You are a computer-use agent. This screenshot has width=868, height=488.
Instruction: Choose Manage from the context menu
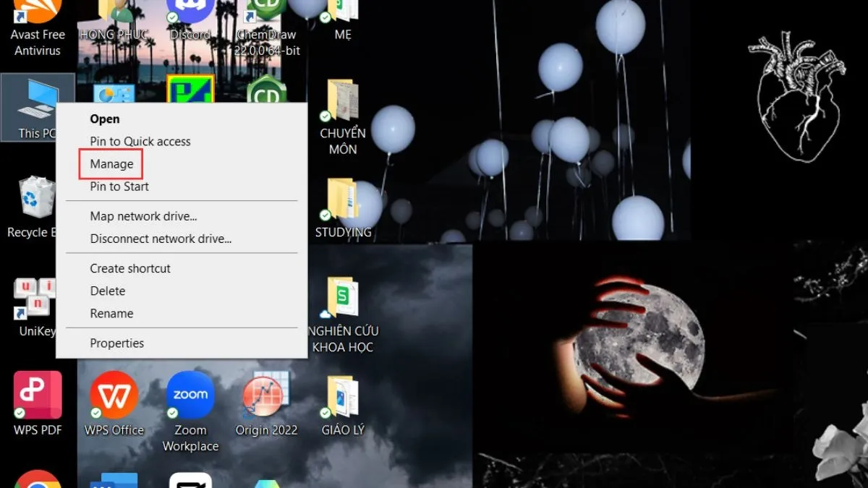click(x=111, y=164)
